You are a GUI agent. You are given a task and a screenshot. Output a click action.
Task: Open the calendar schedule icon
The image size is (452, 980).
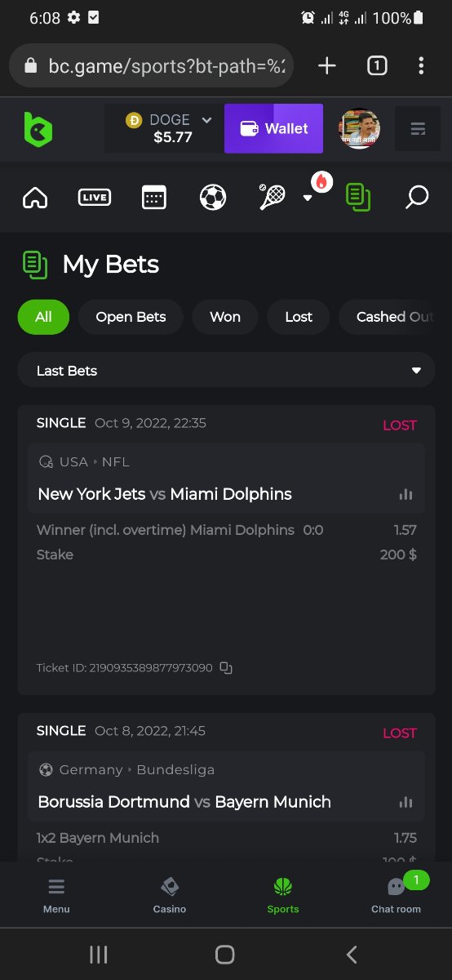[x=154, y=197]
